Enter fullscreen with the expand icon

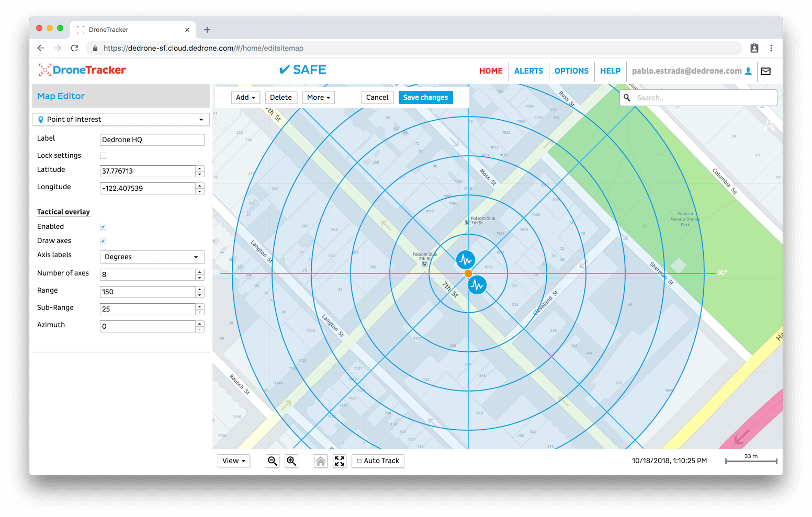click(x=340, y=461)
